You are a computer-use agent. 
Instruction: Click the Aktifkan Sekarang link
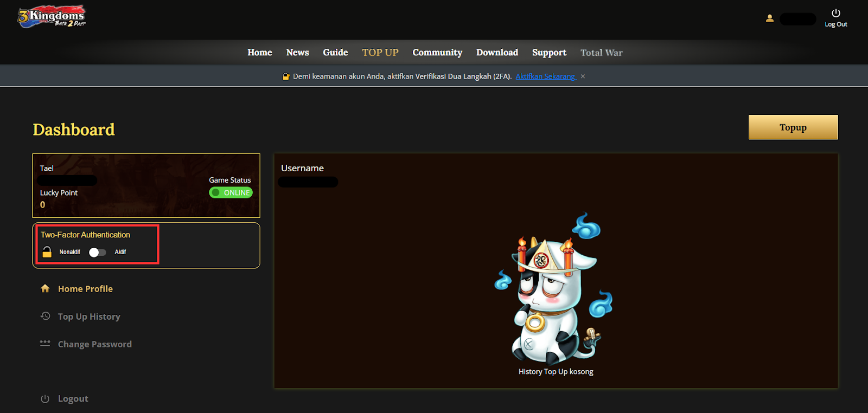545,76
